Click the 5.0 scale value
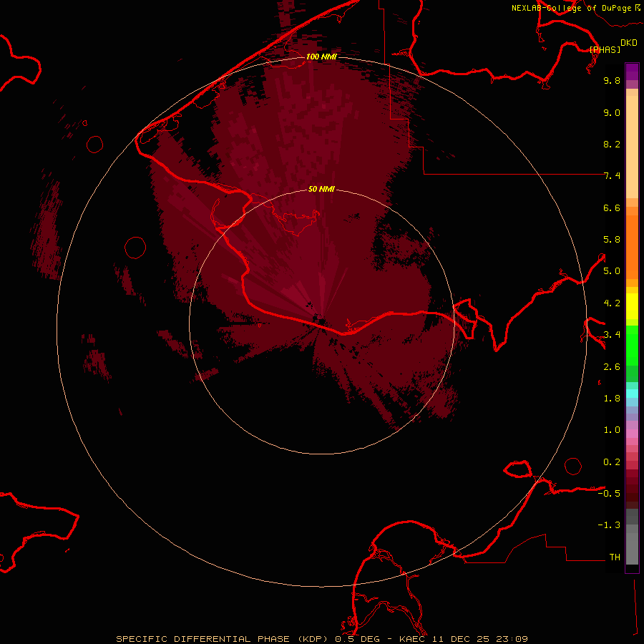 coord(612,271)
